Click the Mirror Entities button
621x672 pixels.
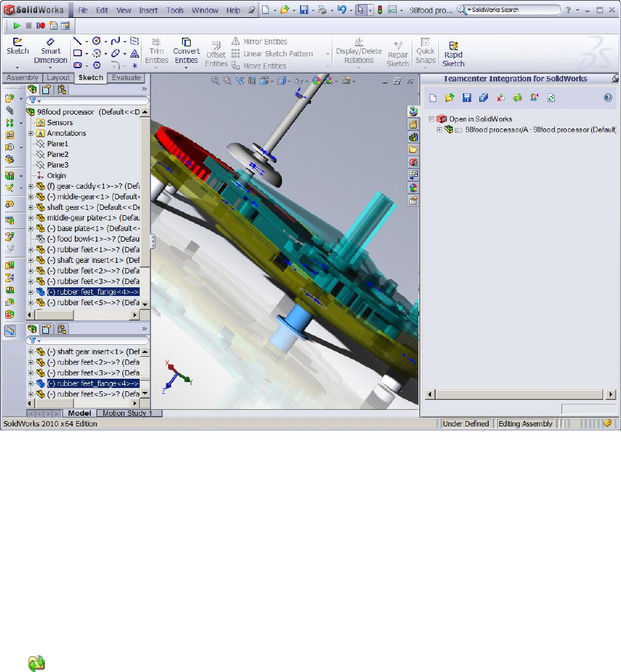click(260, 42)
